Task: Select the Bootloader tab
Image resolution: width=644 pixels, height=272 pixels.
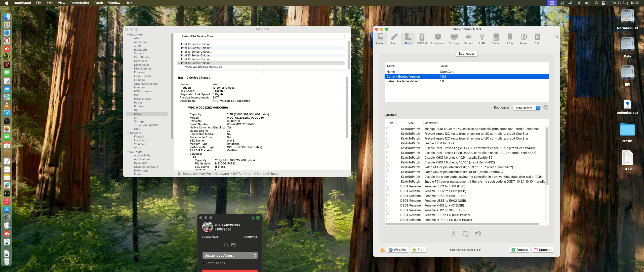Action: click(x=466, y=54)
